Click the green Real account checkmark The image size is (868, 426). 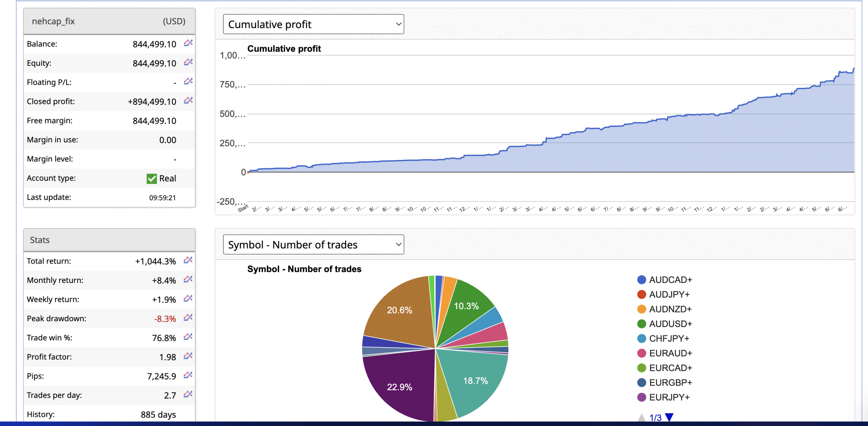[152, 179]
